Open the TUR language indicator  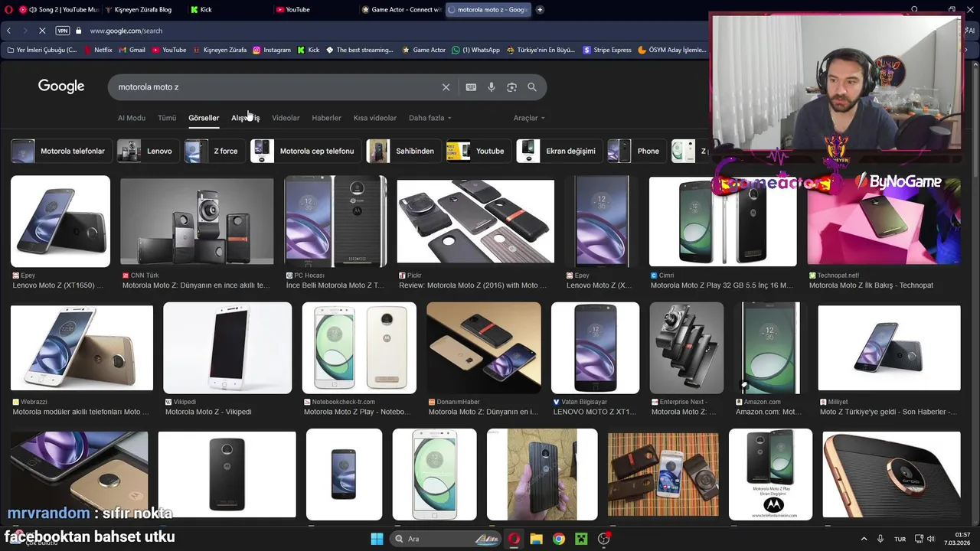(900, 539)
